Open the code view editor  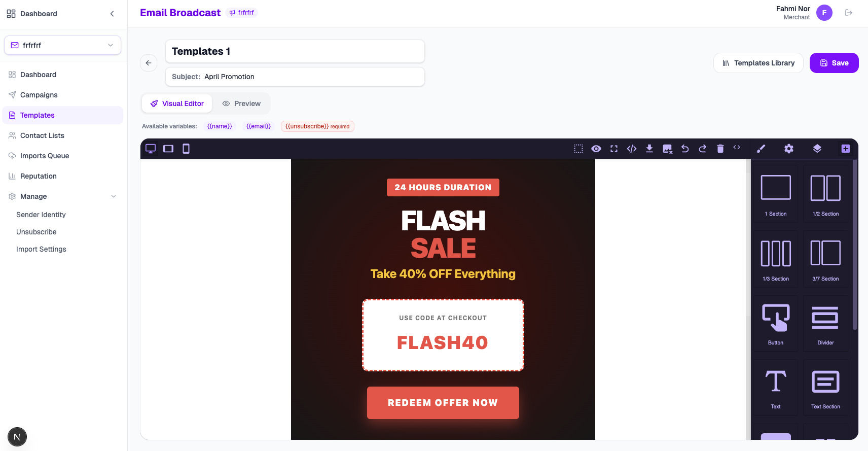[632, 148]
